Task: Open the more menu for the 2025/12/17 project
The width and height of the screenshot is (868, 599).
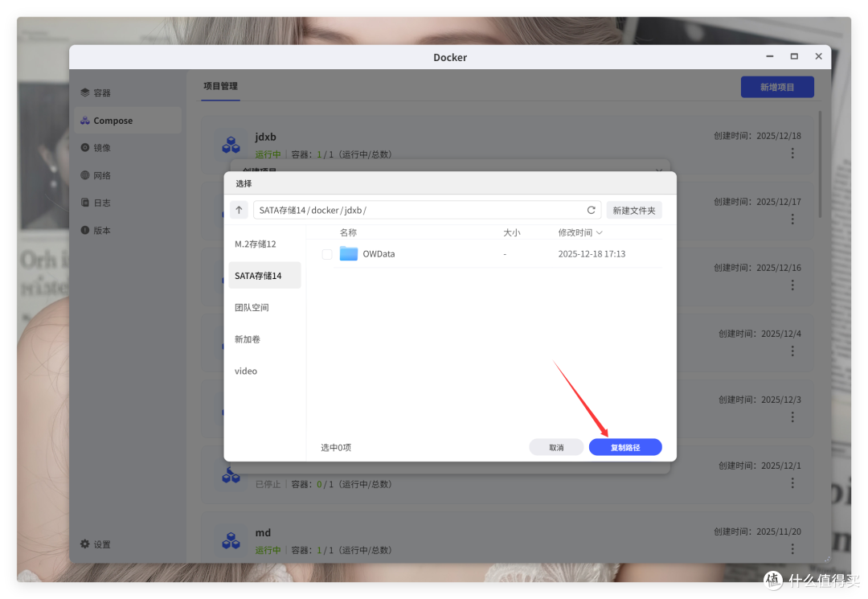Action: (792, 219)
